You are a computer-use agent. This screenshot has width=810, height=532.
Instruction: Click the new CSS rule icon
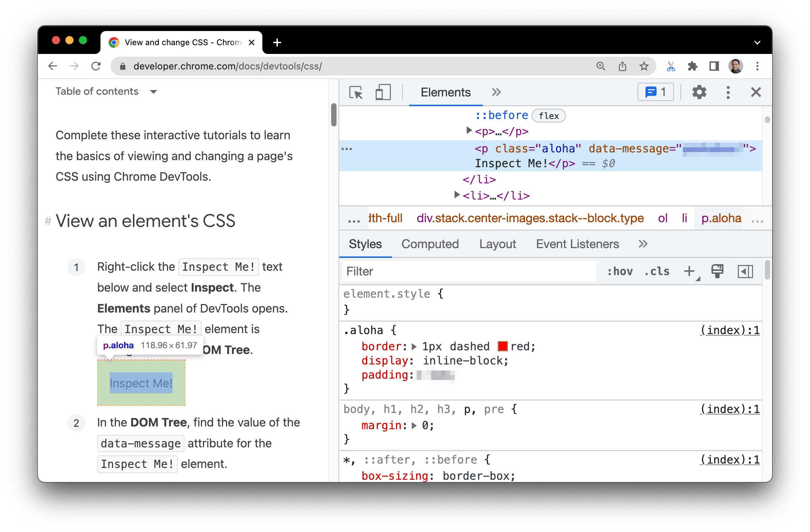pyautogui.click(x=690, y=271)
